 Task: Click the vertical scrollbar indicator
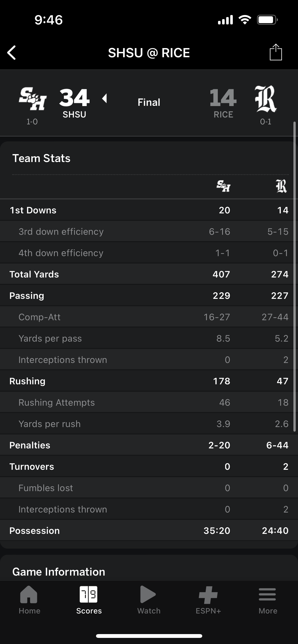point(295,276)
